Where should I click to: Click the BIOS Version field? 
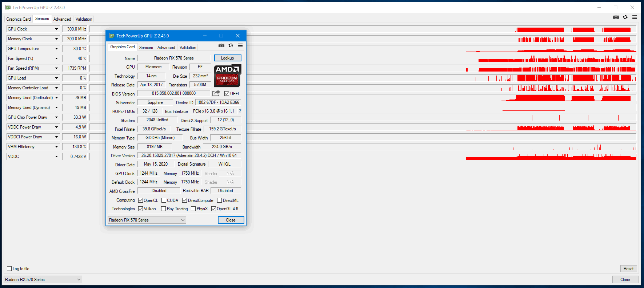click(174, 94)
